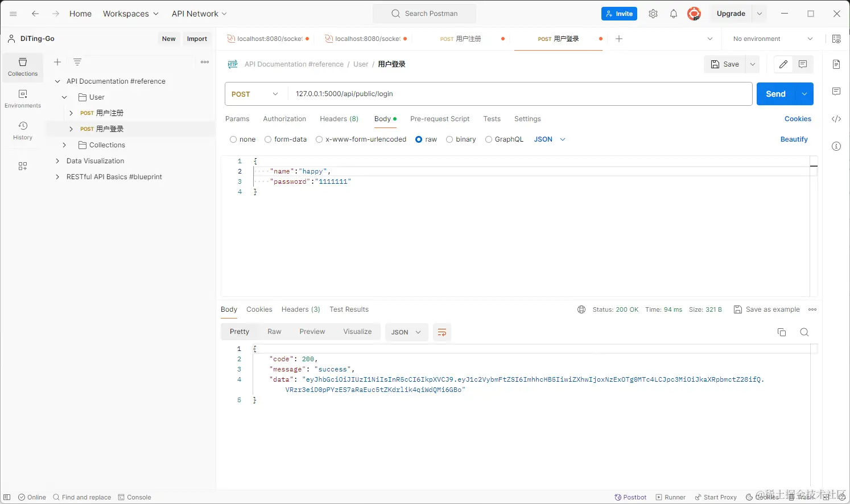Open the Test Results response tab
The width and height of the screenshot is (850, 504).
[x=349, y=309]
